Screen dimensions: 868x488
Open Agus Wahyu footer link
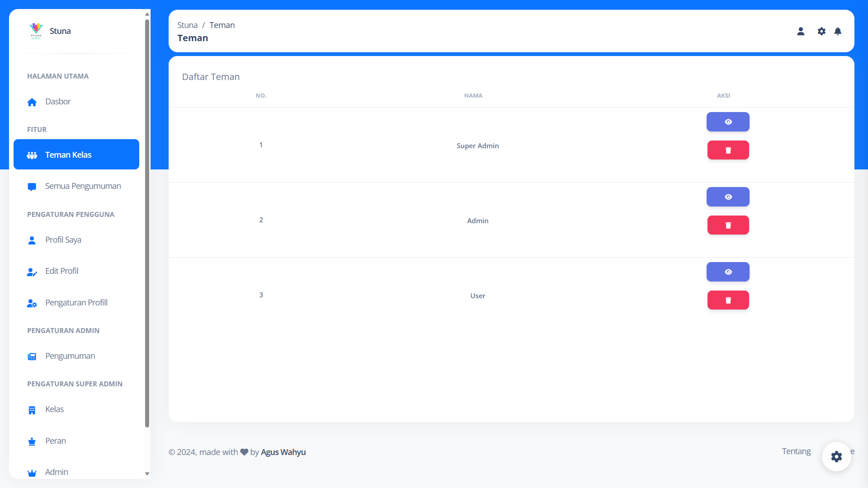(283, 452)
